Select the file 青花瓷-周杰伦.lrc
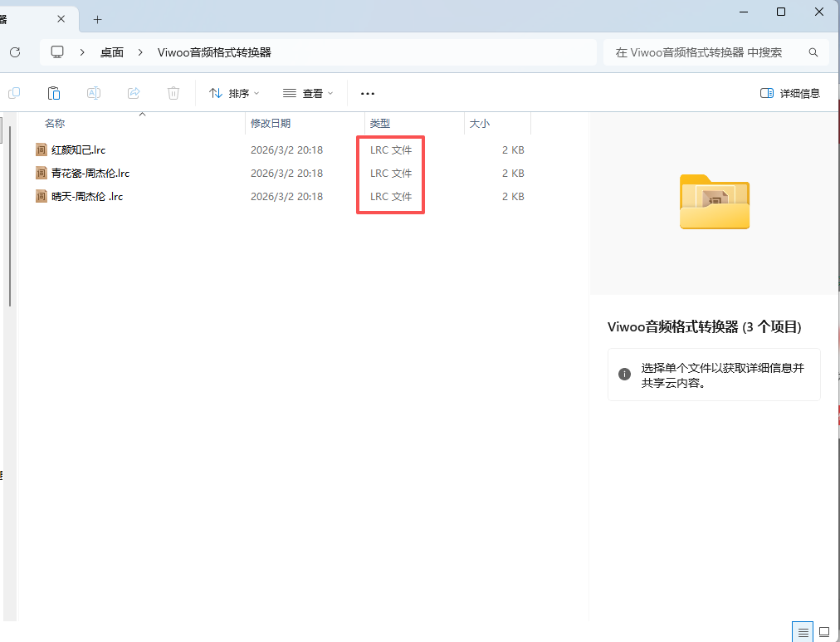840x642 pixels. (90, 174)
